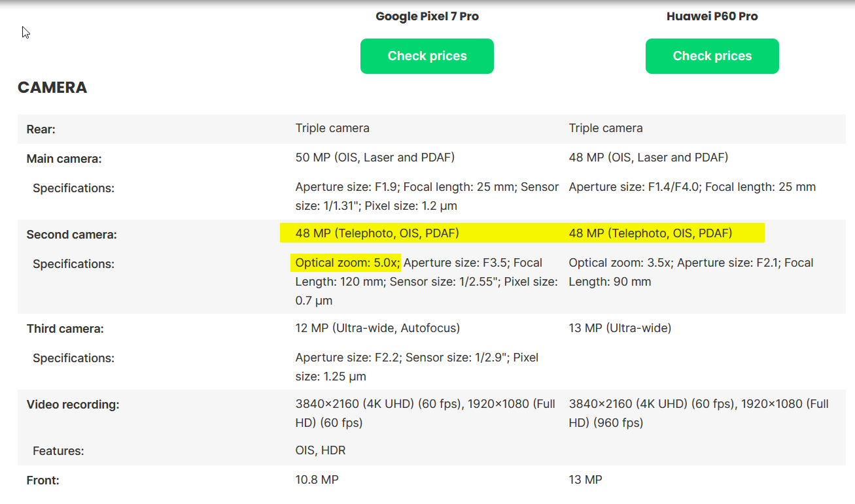Click the Second camera: row label

click(x=71, y=235)
